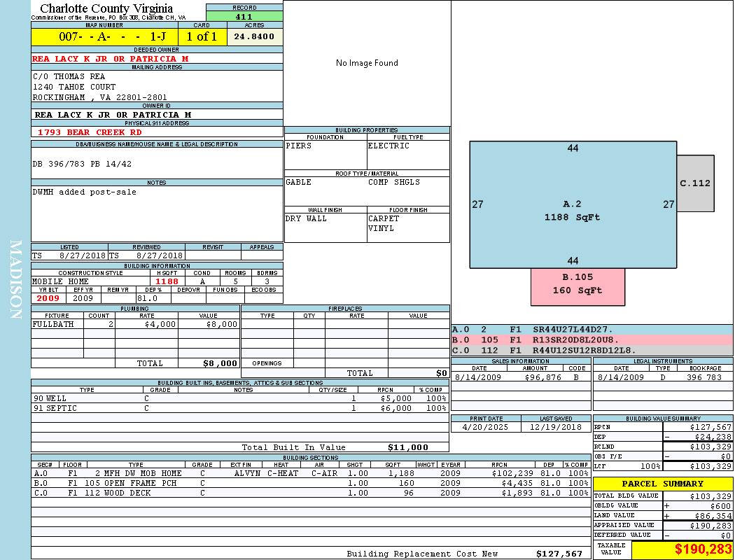The height and width of the screenshot is (560, 735).
Task: Select the gray C.112 sketch area
Action: pos(695,183)
